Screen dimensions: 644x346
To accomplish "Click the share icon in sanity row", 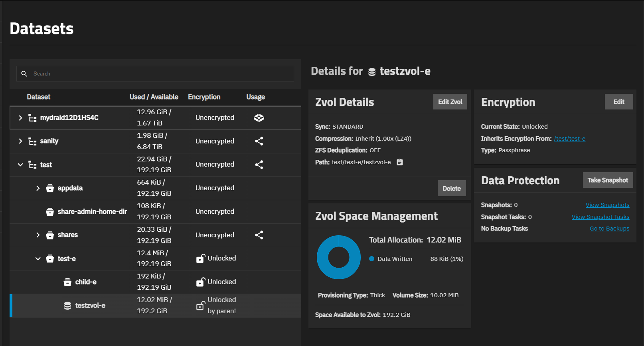I will (259, 141).
